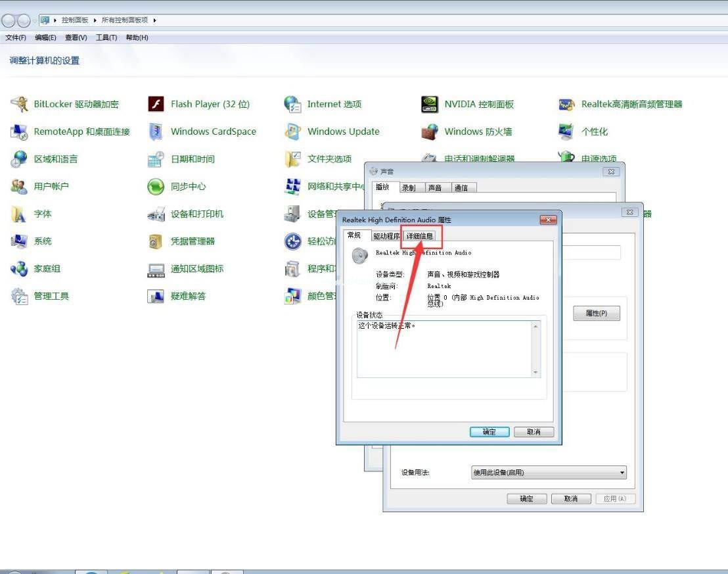Switch to 驱动程序 tab
The image size is (728, 574).
click(x=386, y=236)
